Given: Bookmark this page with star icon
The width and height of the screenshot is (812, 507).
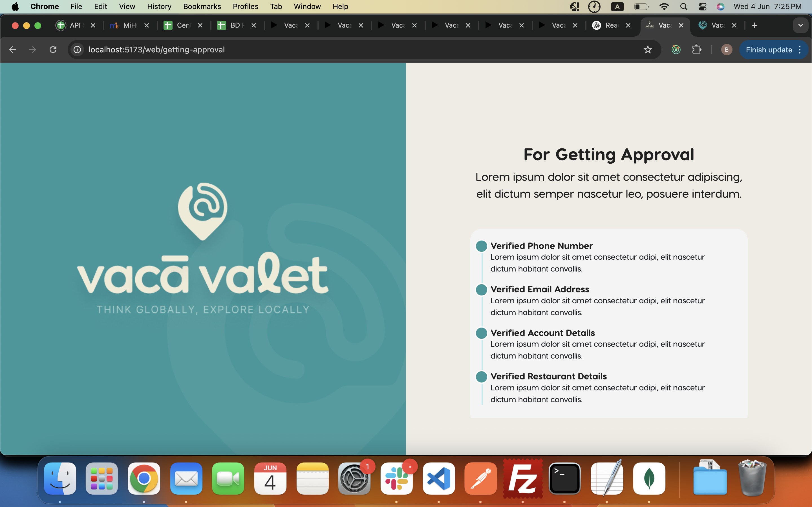Looking at the screenshot, I should coord(648,50).
